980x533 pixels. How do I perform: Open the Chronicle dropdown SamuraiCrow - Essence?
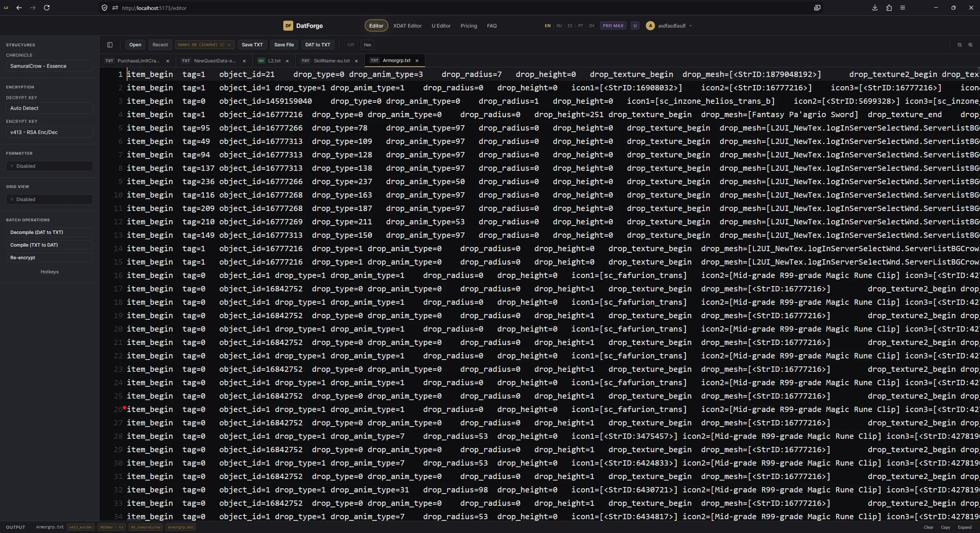coord(49,66)
